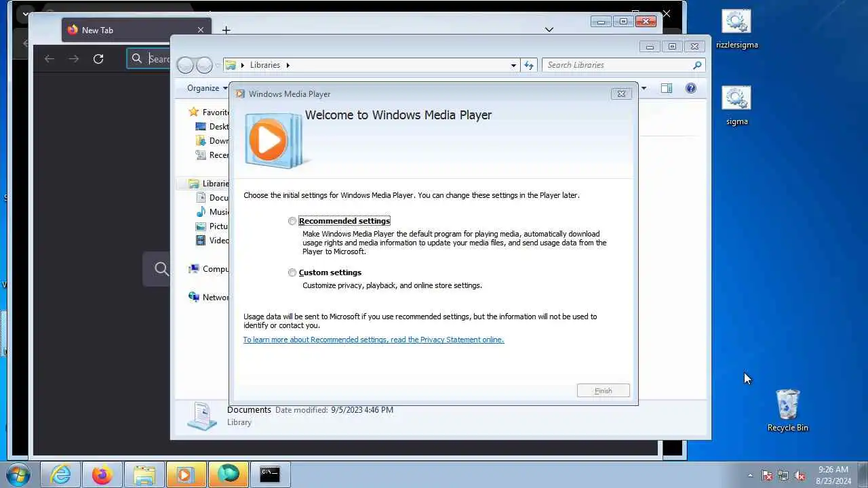
Task: Click the Finish button in Media Player
Action: point(603,390)
